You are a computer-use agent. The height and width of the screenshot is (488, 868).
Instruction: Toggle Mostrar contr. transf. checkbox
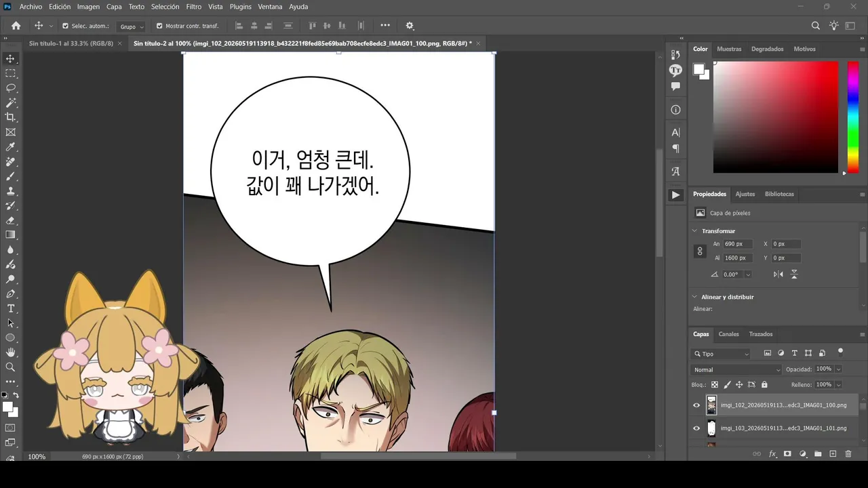159,26
